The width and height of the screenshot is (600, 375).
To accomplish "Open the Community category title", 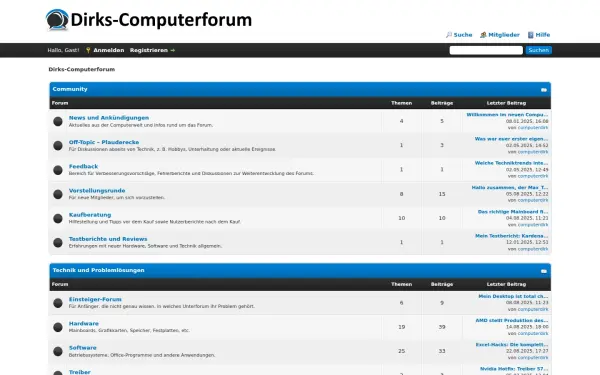I will [x=70, y=89].
